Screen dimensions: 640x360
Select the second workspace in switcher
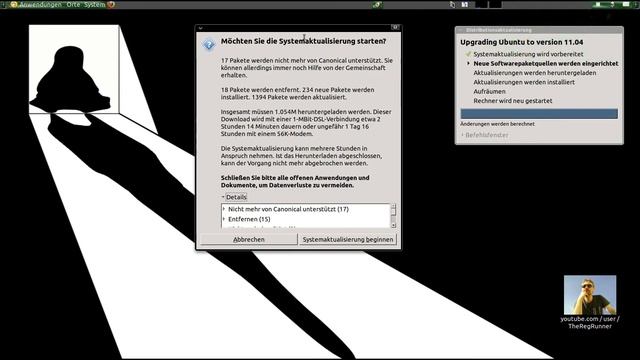click(495, 5)
